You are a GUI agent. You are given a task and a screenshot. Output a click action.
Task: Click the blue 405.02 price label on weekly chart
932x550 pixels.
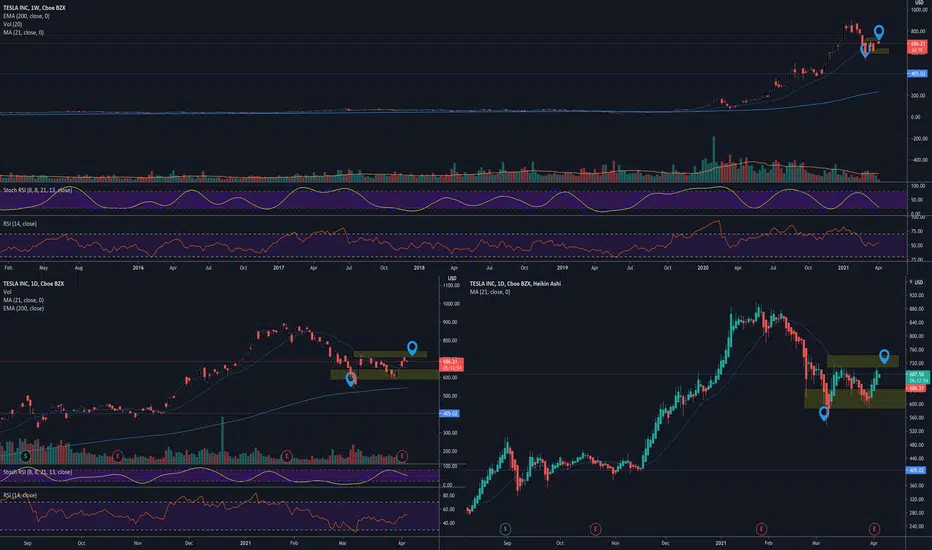point(917,74)
